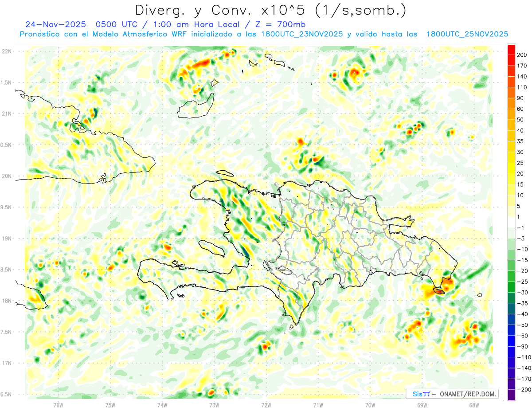Click the '69W' longitude label
532x411 pixels.
pos(422,404)
